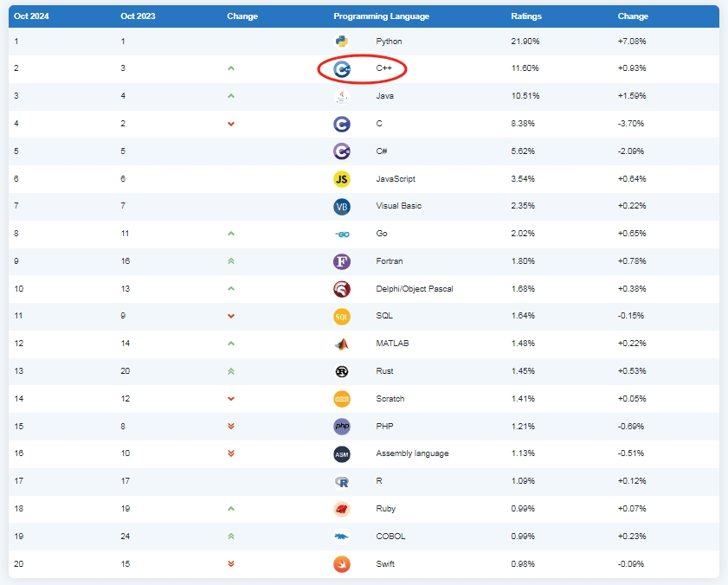Click the green up arrow in C++ row
Screen dimensions: 728x585
[231, 68]
